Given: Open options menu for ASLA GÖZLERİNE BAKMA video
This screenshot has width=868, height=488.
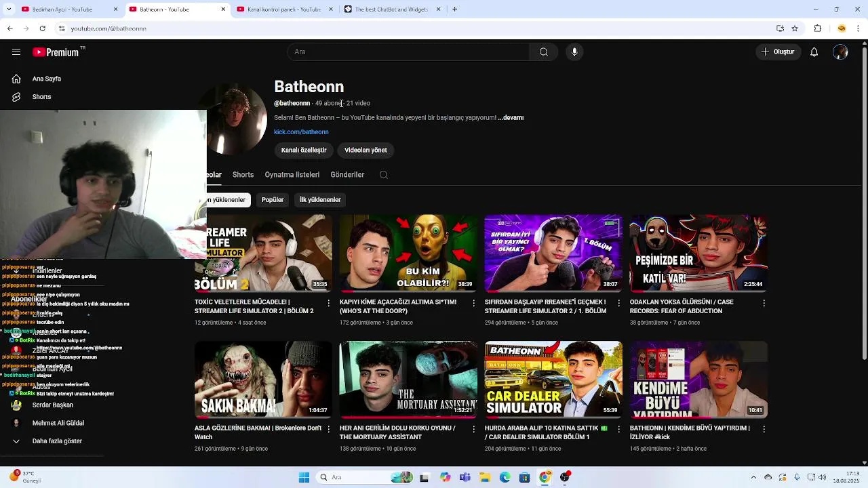Looking at the screenshot, I should click(329, 429).
